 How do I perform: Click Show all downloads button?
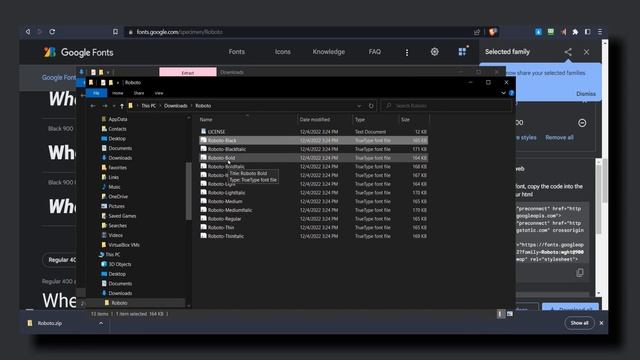(579, 323)
